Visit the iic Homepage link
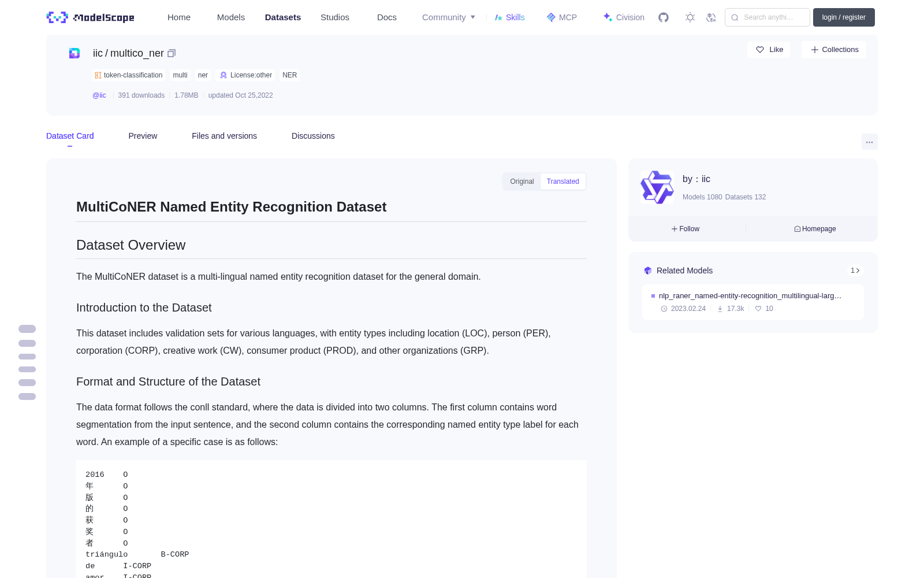This screenshot has height=578, width=924. click(x=815, y=229)
